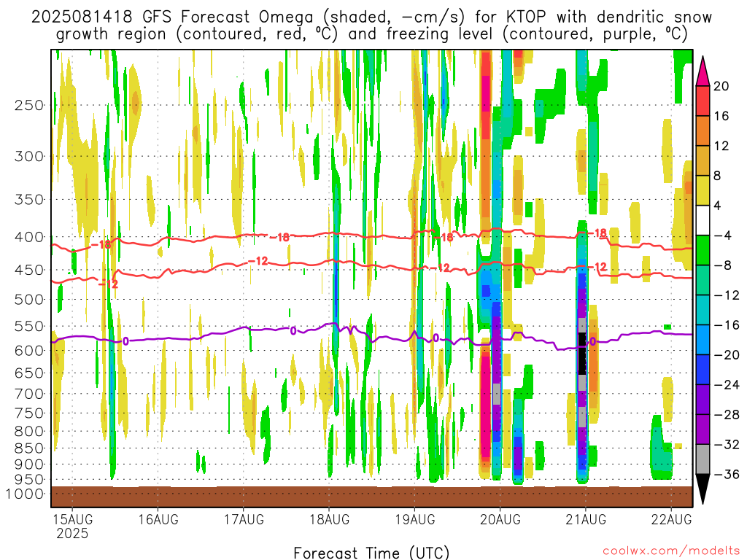This screenshot has height=560, width=747.
Task: Click the coolwx.com/modelts link text
Action: pyautogui.click(x=671, y=551)
